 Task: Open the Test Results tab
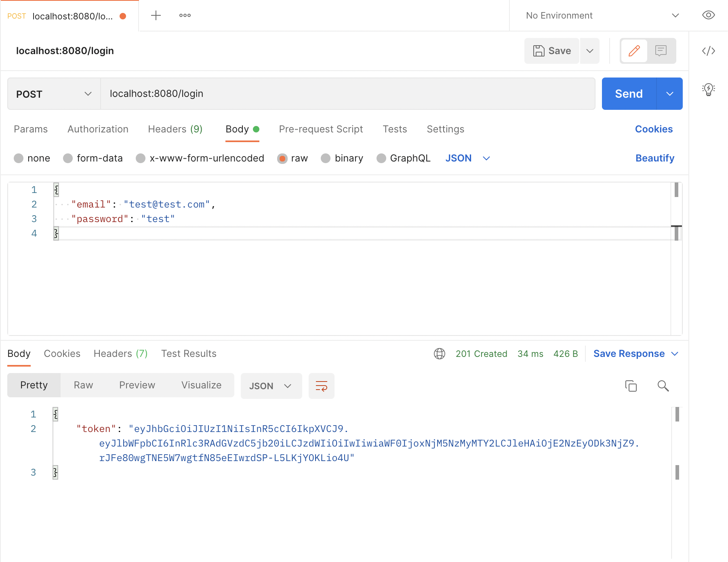188,354
